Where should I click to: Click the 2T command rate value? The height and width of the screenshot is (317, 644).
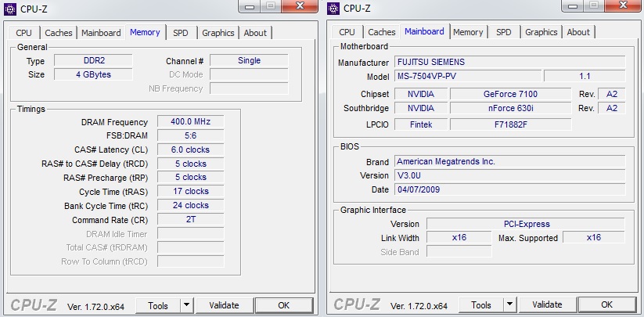[x=191, y=220]
